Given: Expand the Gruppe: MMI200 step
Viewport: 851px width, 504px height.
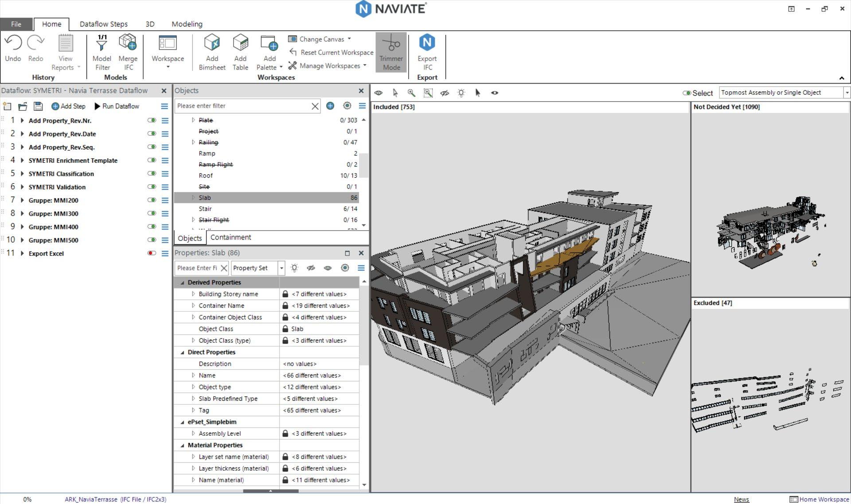Looking at the screenshot, I should pyautogui.click(x=22, y=200).
